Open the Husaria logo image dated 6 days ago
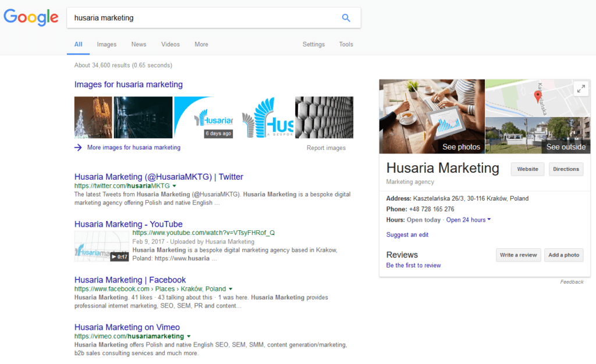The image size is (596, 364). tap(203, 117)
